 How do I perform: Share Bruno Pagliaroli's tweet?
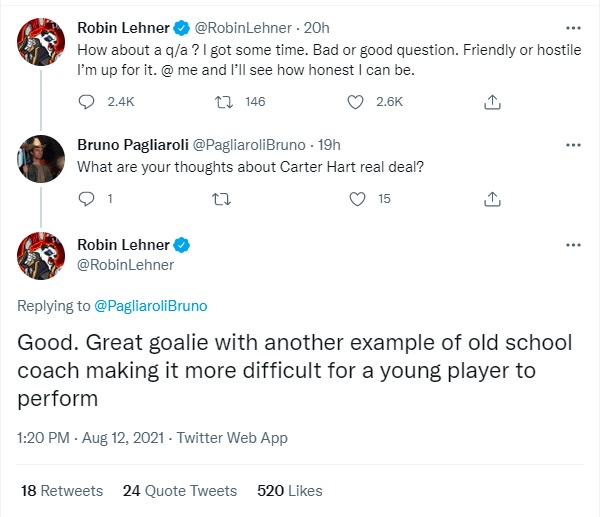[491, 199]
